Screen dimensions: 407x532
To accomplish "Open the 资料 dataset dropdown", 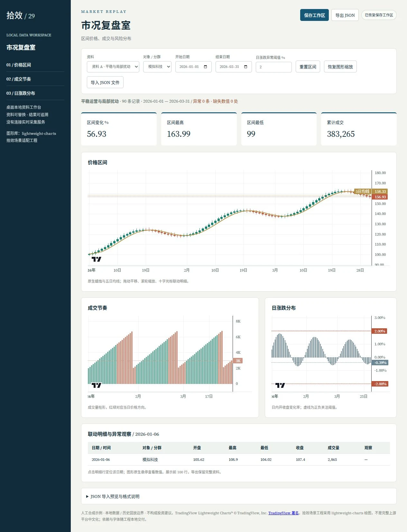I will pyautogui.click(x=113, y=67).
